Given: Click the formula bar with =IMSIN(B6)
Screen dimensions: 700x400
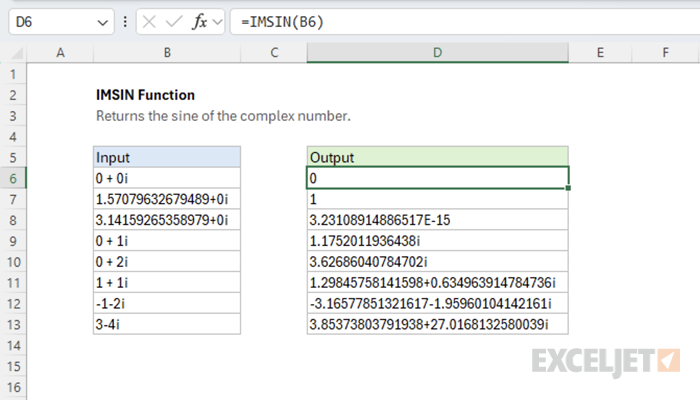Looking at the screenshot, I should point(465,22).
